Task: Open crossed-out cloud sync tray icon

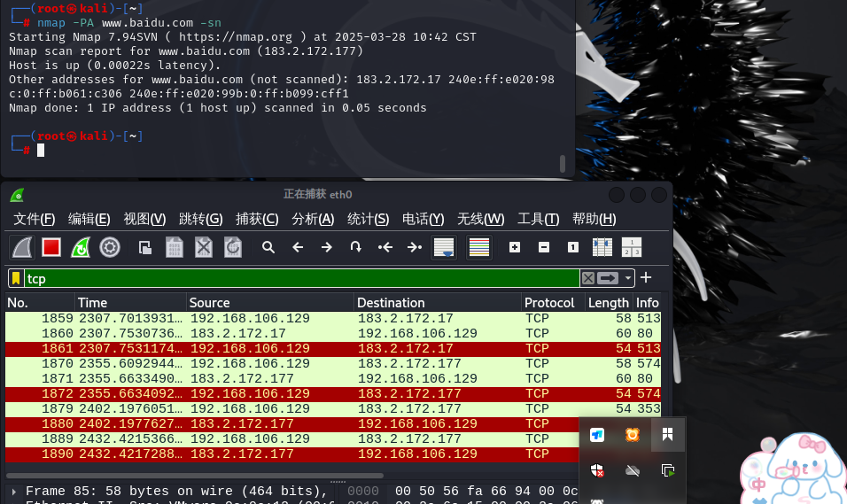Action: [632, 470]
